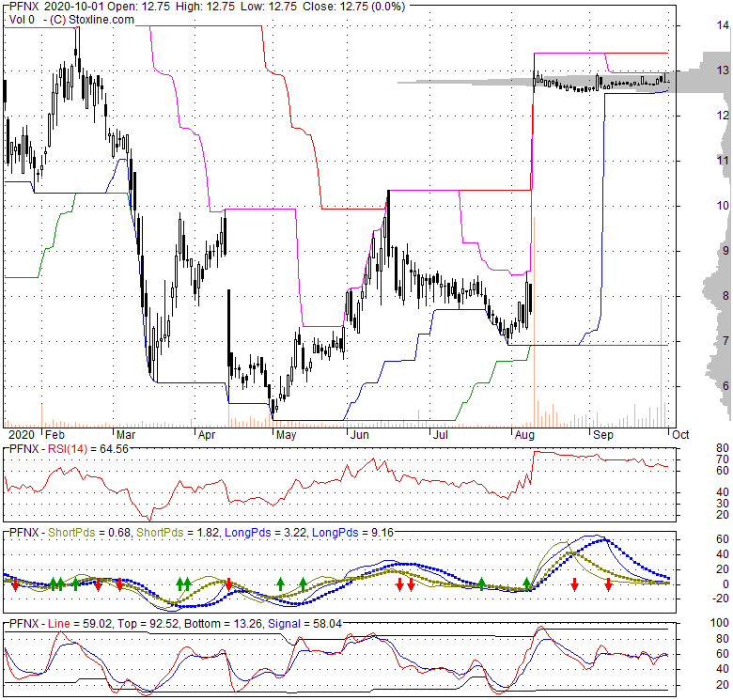Image resolution: width=733 pixels, height=700 pixels.
Task: Click price axis label 10
Action: point(723,206)
